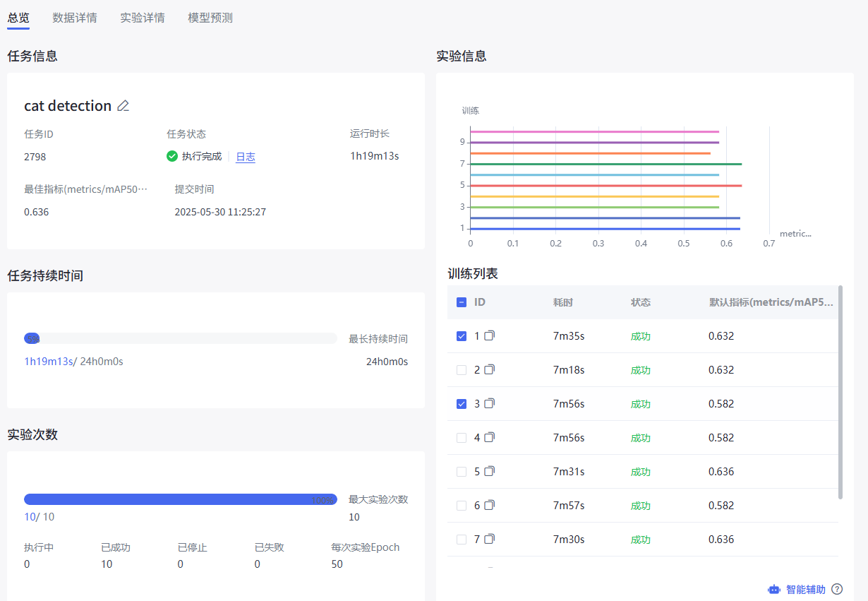Copy ID of training row 5
The height and width of the screenshot is (601, 868).
click(x=489, y=471)
